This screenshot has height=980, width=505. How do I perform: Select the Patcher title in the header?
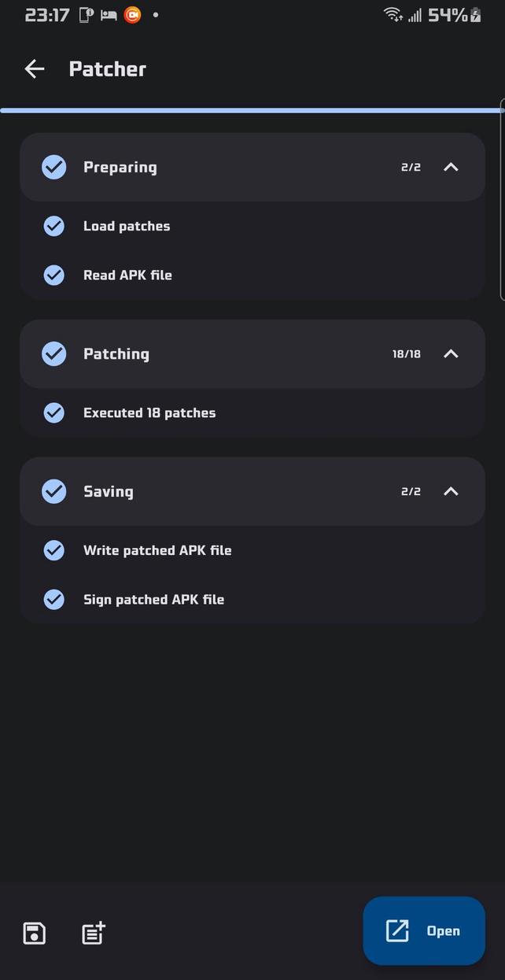point(107,68)
